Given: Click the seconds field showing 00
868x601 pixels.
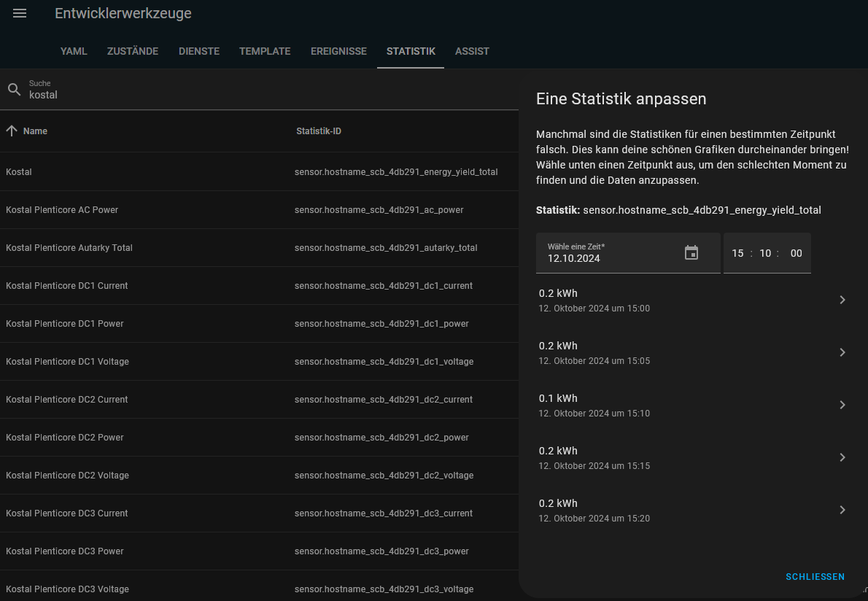Looking at the screenshot, I should 796,254.
